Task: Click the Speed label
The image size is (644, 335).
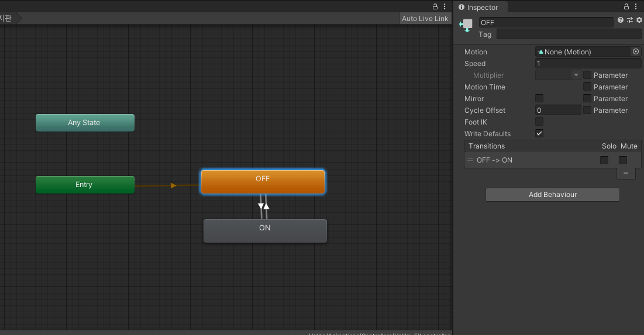Action: 475,64
